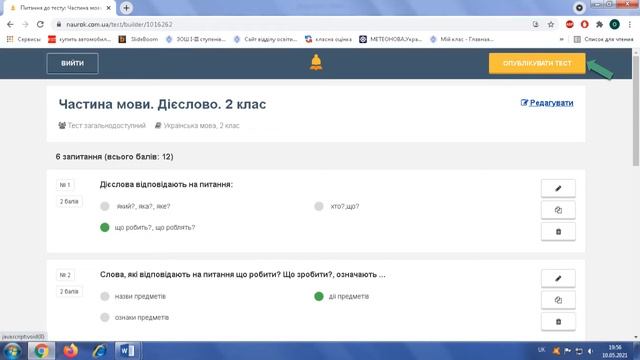Open the Chrome profile avatar
Screen dimensions: 640x360
[614, 24]
